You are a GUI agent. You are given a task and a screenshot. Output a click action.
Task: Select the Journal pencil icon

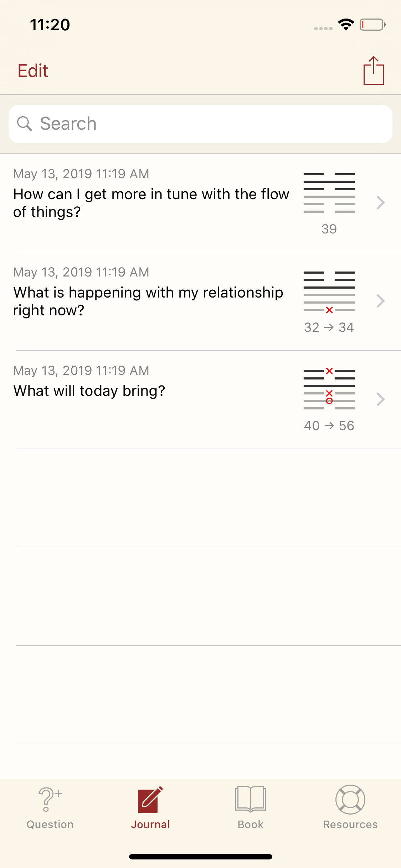pos(150,800)
